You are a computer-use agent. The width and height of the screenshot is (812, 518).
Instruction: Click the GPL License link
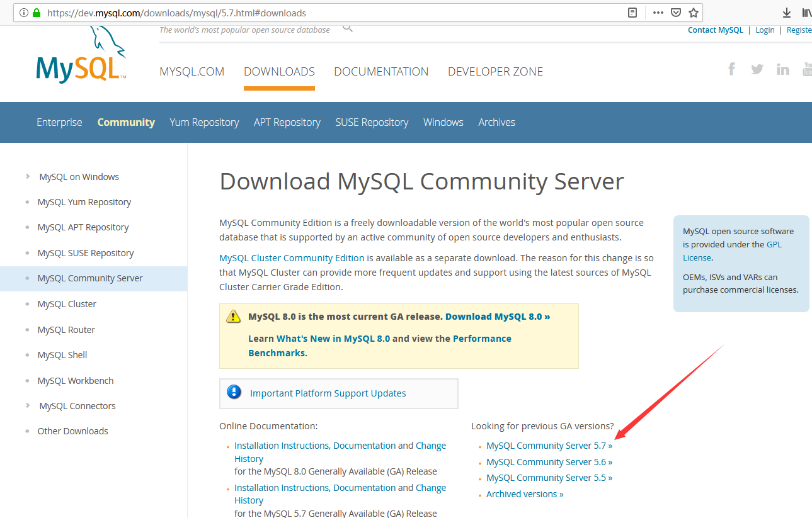tap(733, 251)
